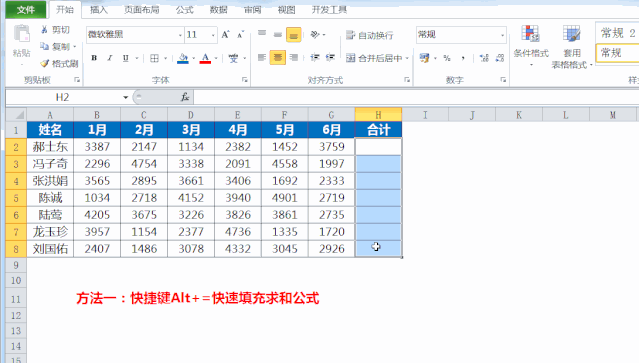Click the 合计 header cell
Viewport: 639px width, 363px height.
378,130
